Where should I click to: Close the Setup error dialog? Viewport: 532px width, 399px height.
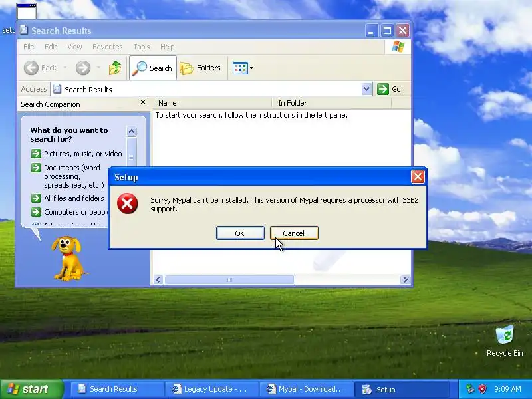pos(418,176)
